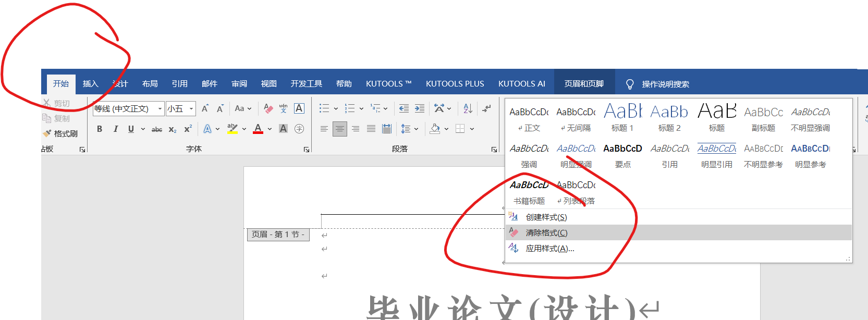The image size is (868, 320).
Task: Open the highlight color dropdown arrow
Action: coord(244,129)
